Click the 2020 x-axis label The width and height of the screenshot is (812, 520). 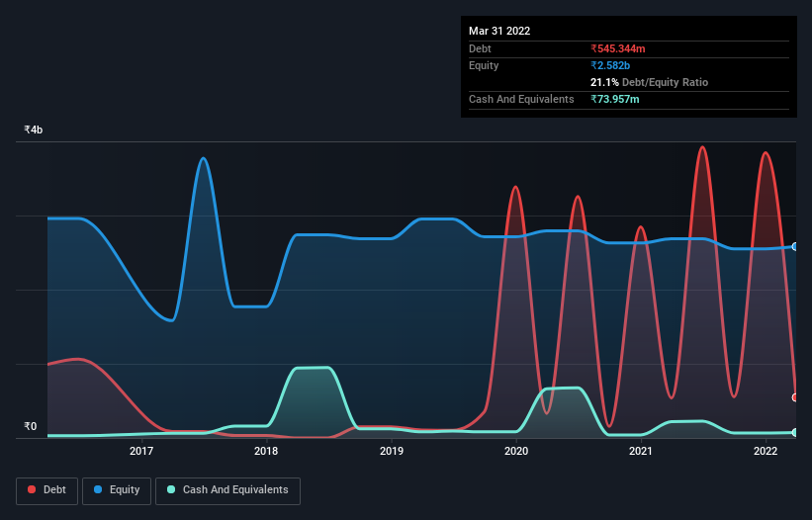point(516,451)
